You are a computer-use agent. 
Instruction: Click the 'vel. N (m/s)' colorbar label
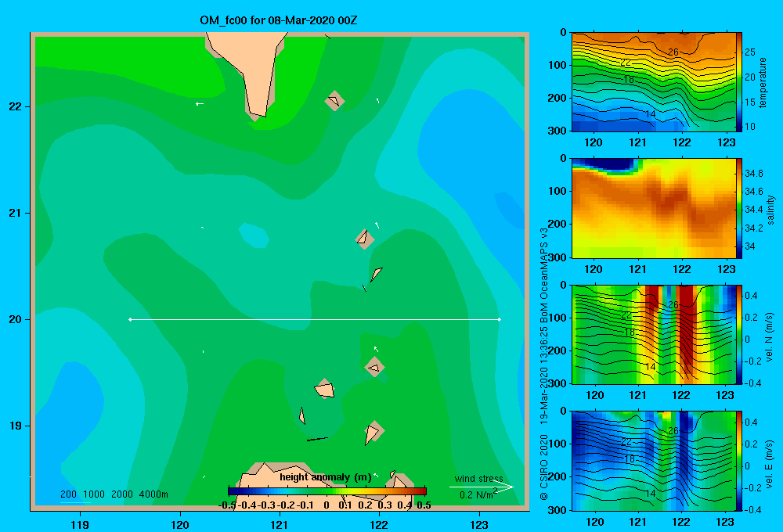pyautogui.click(x=769, y=337)
